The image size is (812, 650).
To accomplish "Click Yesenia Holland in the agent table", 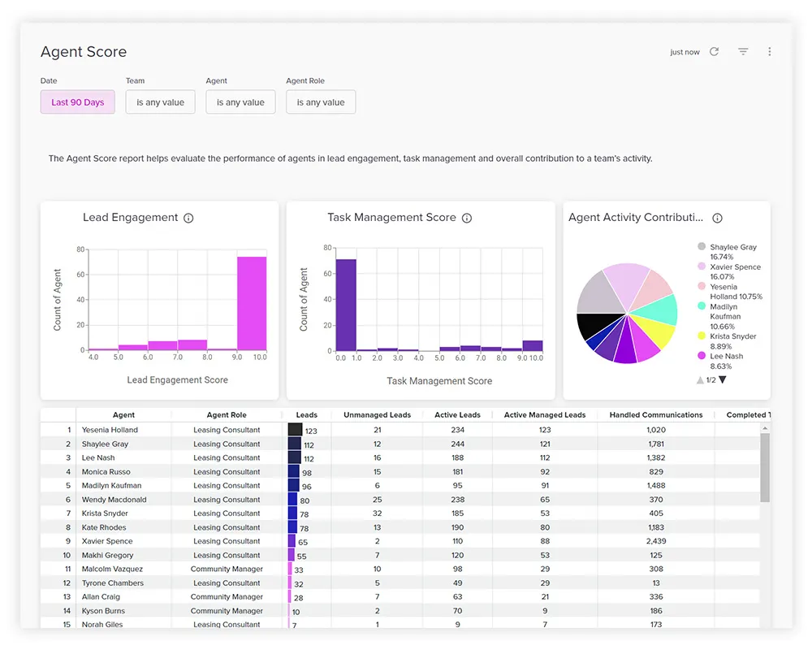I will point(110,430).
